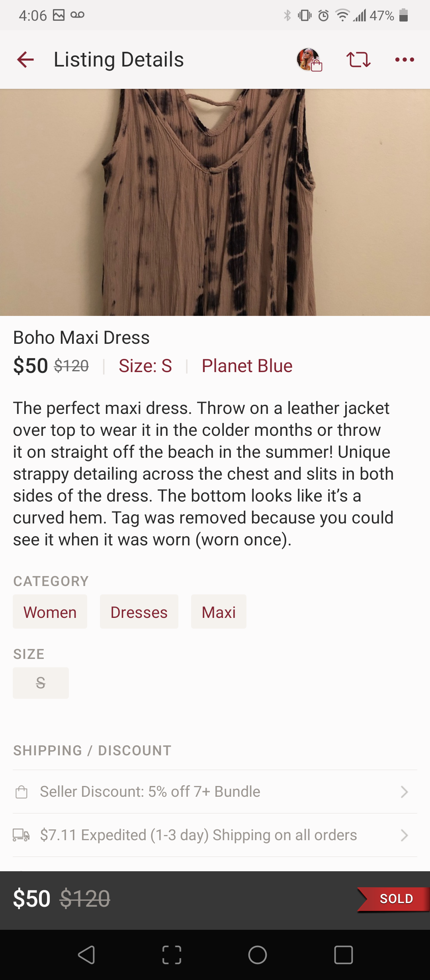
Task: Tap the Size: S link
Action: pyautogui.click(x=145, y=366)
